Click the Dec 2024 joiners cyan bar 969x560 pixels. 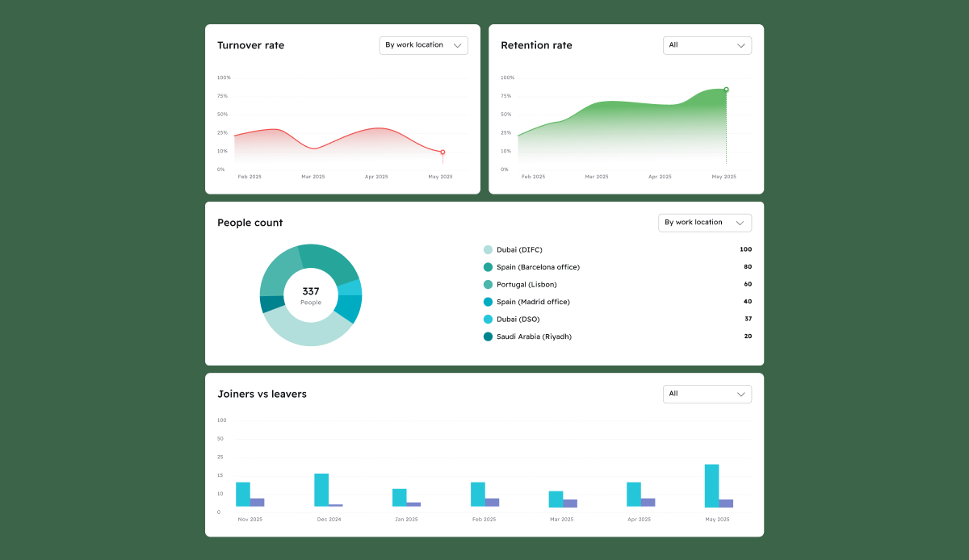(321, 490)
